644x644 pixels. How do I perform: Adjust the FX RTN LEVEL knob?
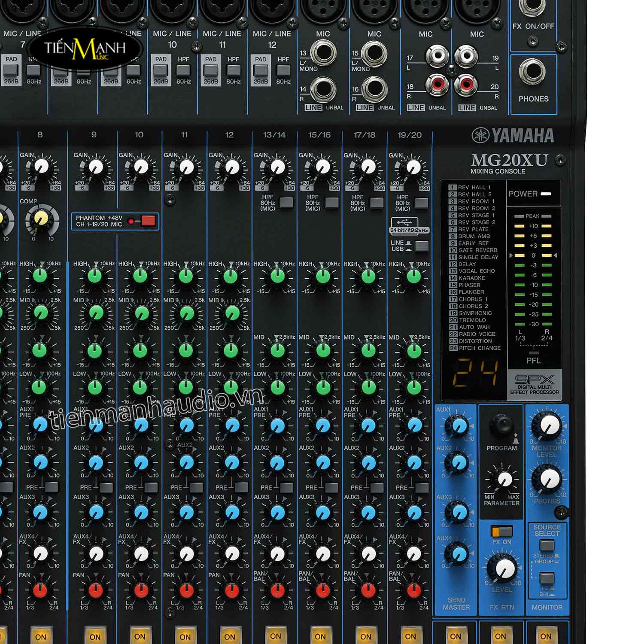(x=502, y=568)
